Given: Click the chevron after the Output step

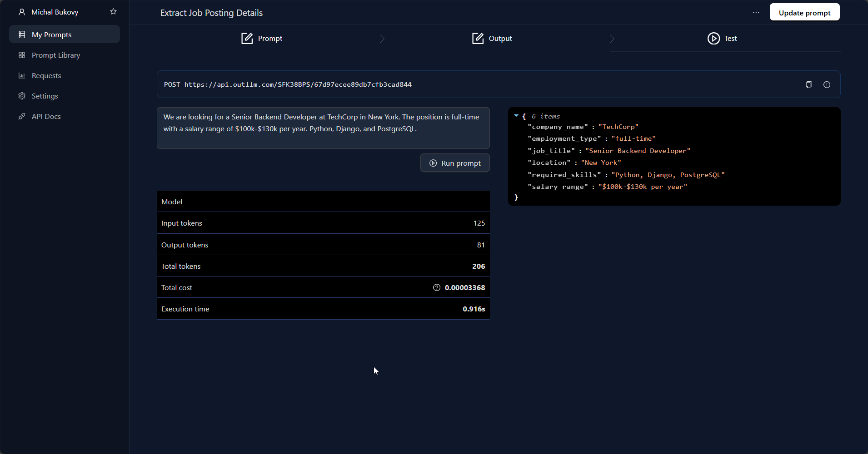Looking at the screenshot, I should point(612,39).
